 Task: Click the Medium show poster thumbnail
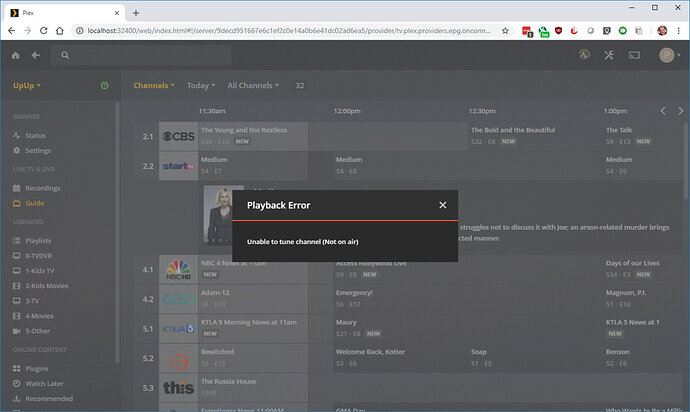(218, 215)
